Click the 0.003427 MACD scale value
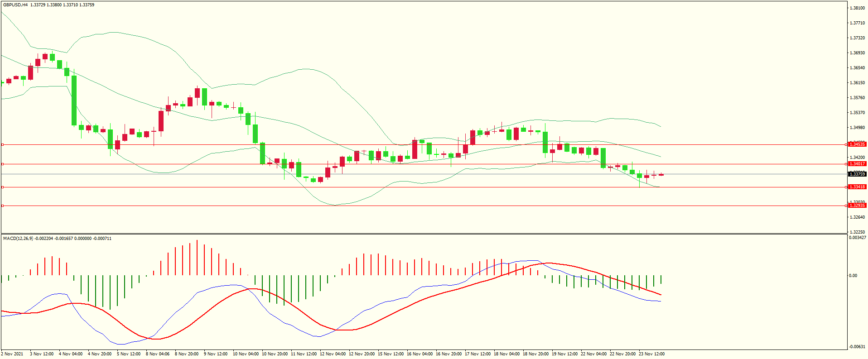The height and width of the screenshot is (359, 868). coord(858,238)
